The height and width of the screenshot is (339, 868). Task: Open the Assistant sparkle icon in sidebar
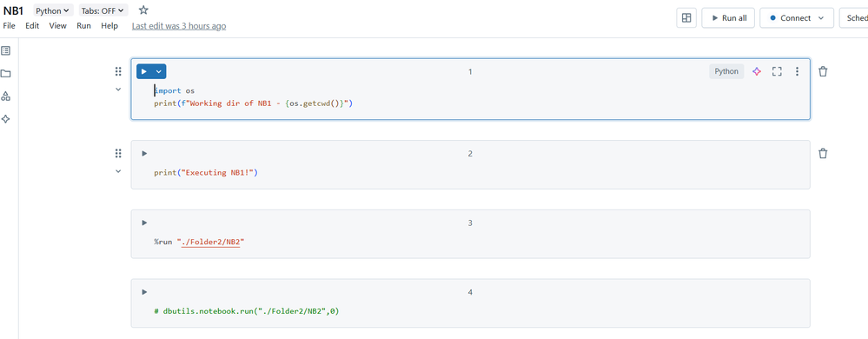[5, 119]
